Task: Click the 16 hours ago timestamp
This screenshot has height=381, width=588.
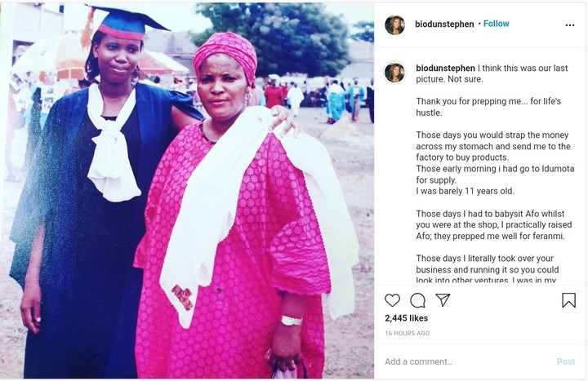Action: click(x=408, y=334)
